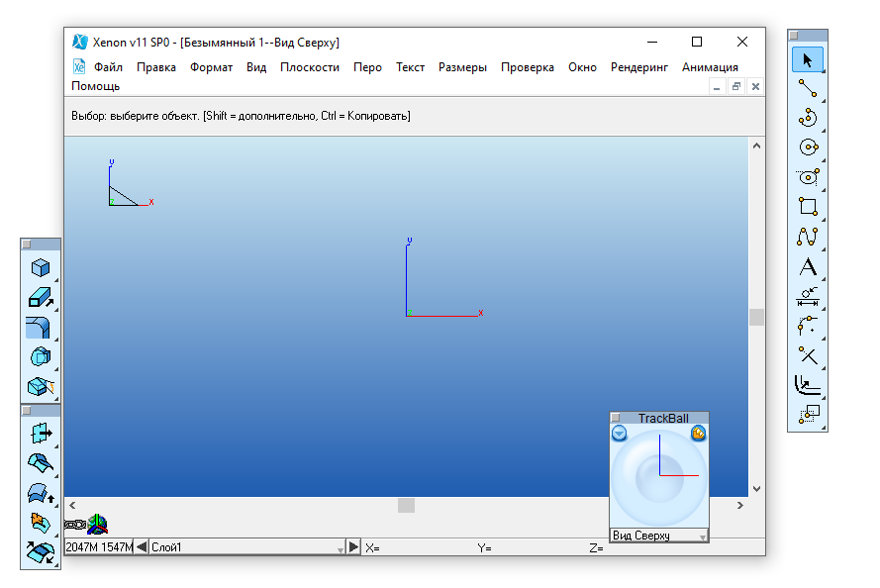Screen dimensions: 880x588
Task: Click the 3D axis color icon
Action: 97,524
